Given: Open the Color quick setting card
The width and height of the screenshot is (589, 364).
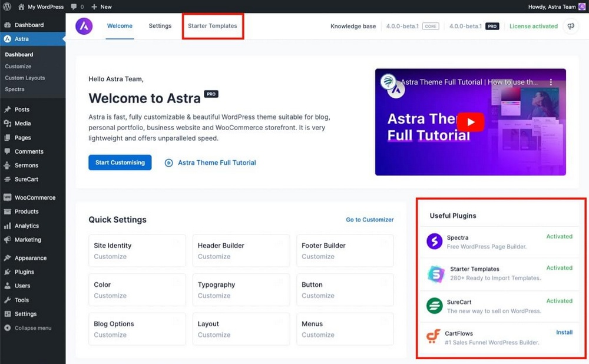Looking at the screenshot, I should (137, 290).
